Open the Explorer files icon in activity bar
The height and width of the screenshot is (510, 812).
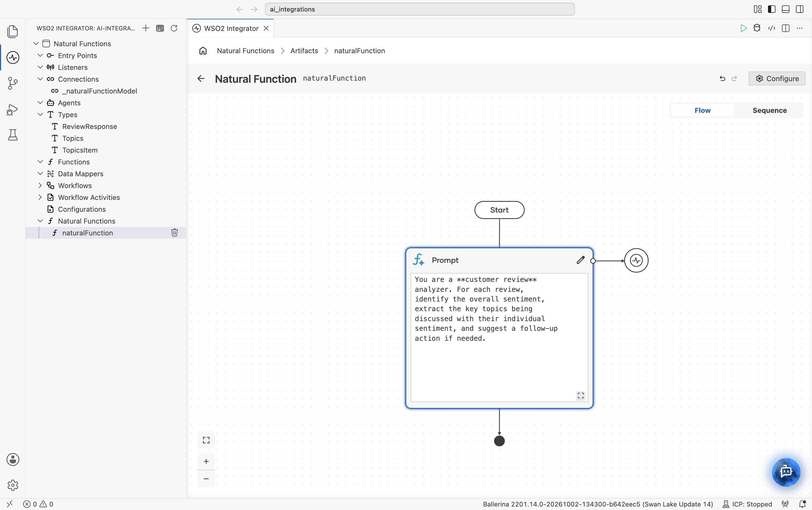click(13, 31)
